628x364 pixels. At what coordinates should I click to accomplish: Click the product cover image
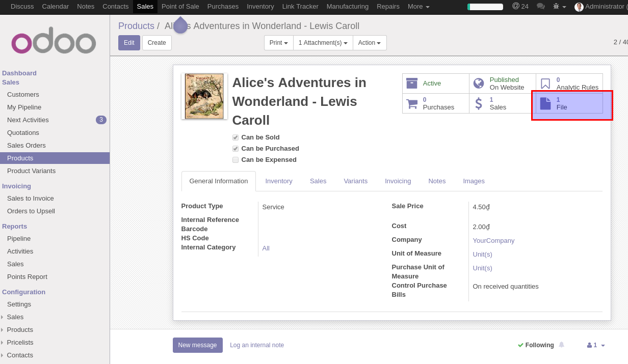(x=204, y=96)
